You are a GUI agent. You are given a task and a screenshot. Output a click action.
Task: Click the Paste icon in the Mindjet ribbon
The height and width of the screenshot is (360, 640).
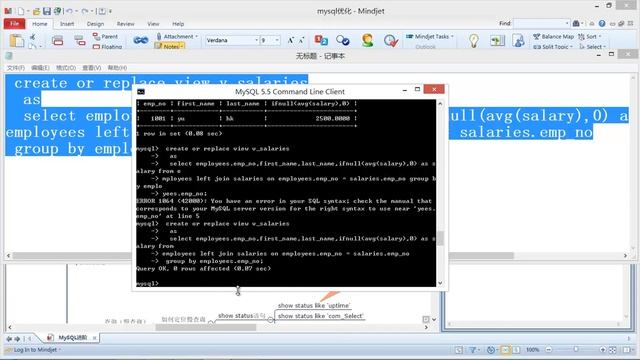click(x=17, y=40)
